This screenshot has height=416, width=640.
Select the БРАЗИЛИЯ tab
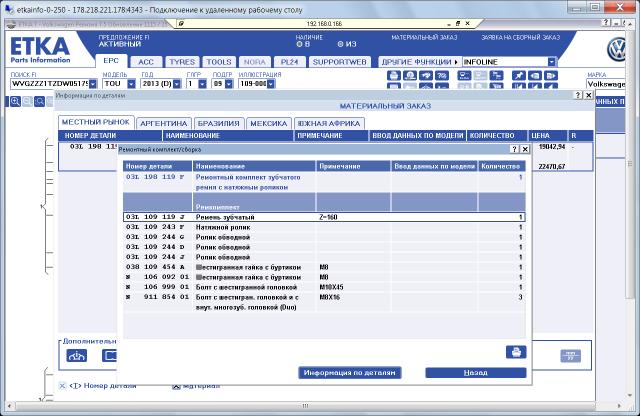pos(219,123)
